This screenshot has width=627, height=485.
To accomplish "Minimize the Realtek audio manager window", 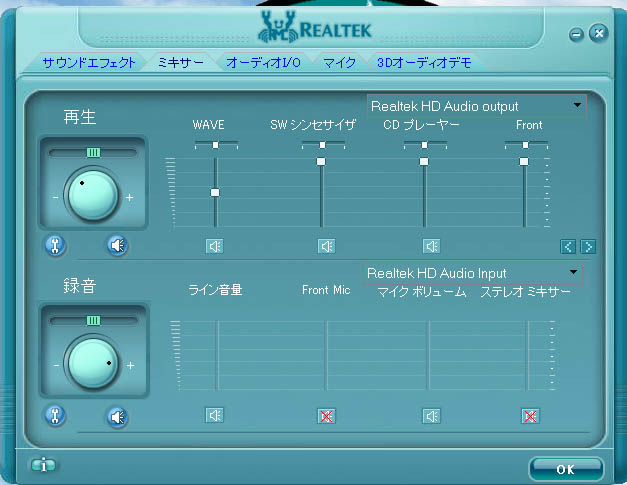I will tap(576, 35).
